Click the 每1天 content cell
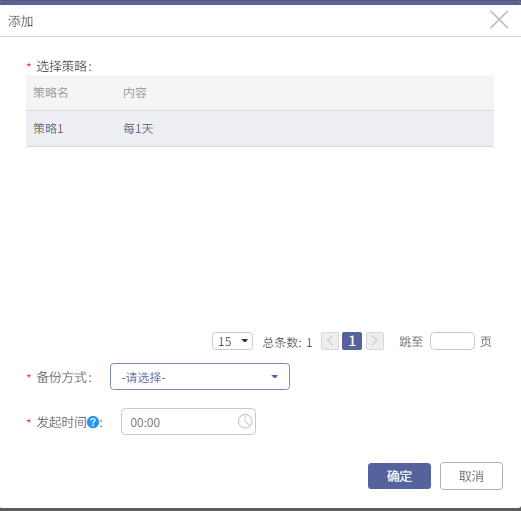 click(138, 129)
